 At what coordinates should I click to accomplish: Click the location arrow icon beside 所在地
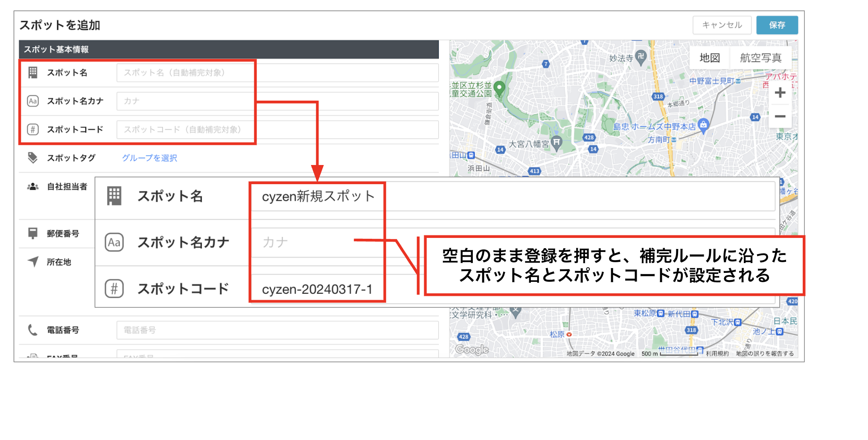click(x=33, y=261)
